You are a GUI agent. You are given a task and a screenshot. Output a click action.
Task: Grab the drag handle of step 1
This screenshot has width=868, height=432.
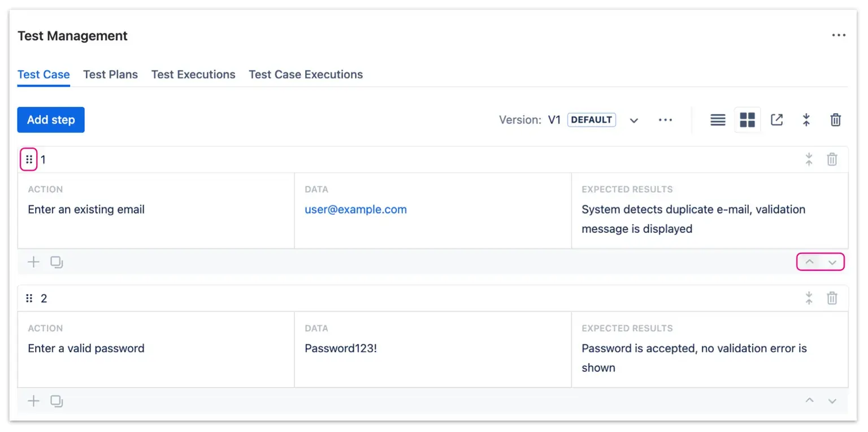pos(29,159)
